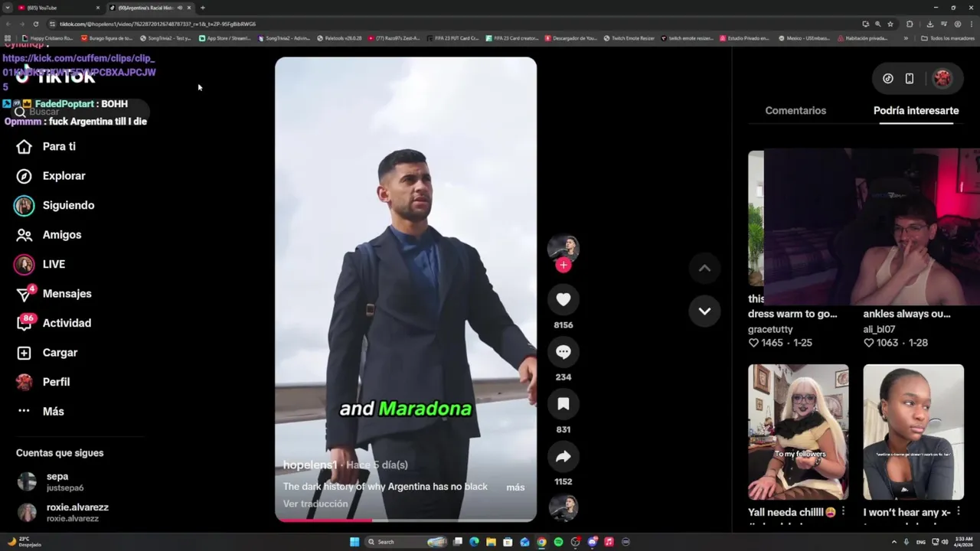Follow the creator with the red plus badge
The height and width of the screenshot is (551, 980).
[563, 265]
